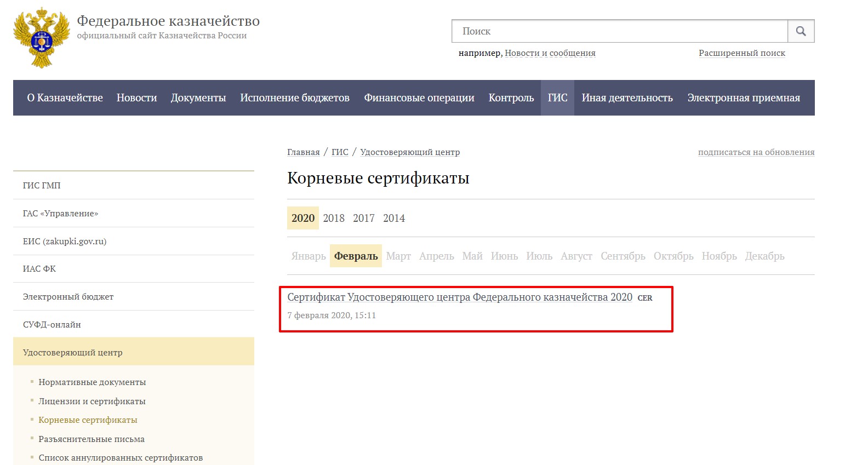The image size is (868, 465).
Task: Select the Август month tab
Action: [576, 256]
